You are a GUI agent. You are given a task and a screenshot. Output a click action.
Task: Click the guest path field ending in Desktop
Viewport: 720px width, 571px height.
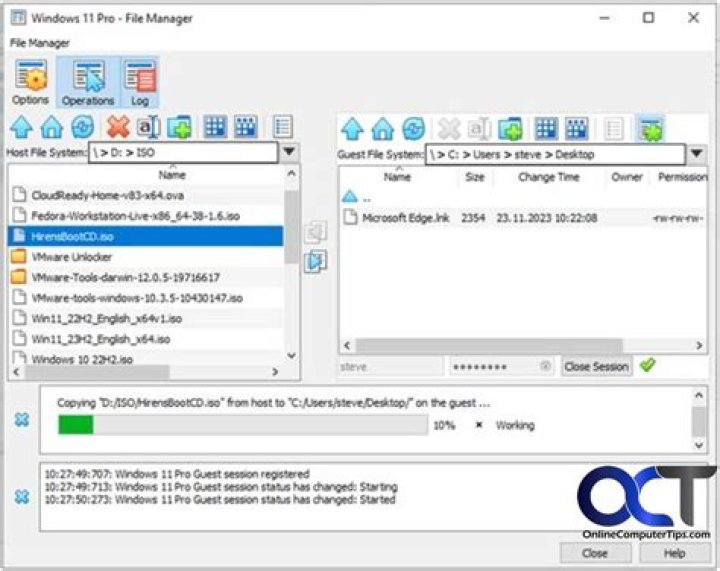(x=555, y=154)
